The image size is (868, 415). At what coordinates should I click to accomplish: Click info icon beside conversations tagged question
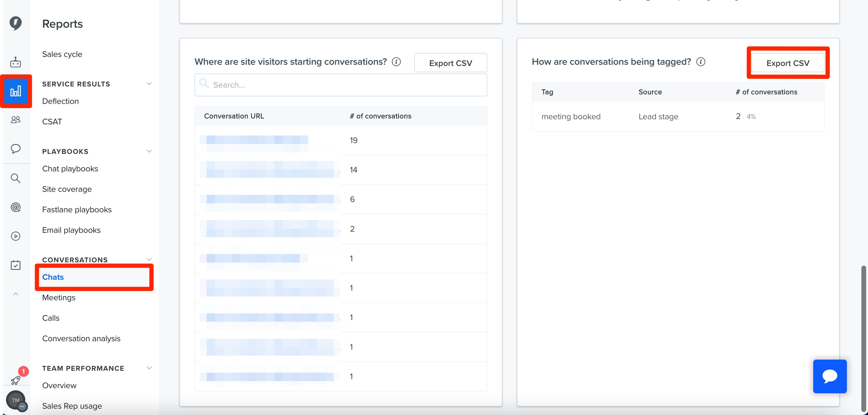tap(701, 62)
